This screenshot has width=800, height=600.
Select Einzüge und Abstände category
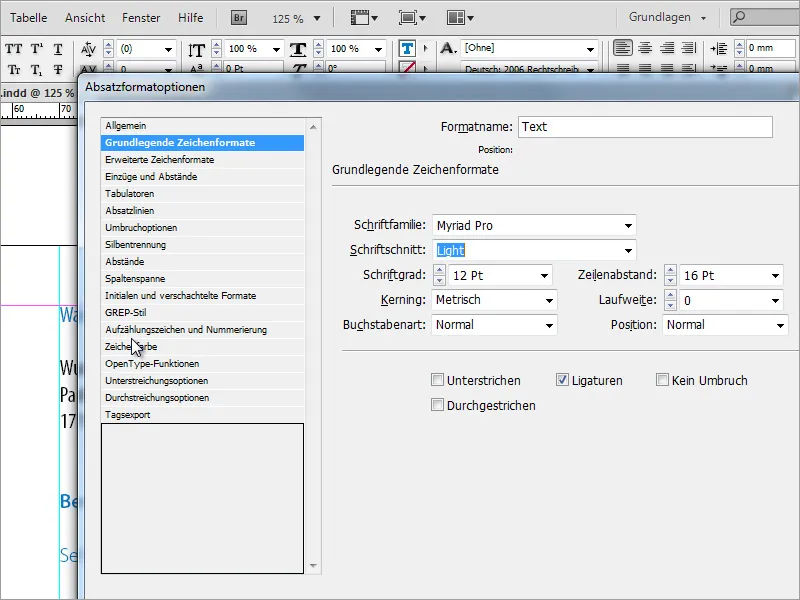(x=203, y=177)
